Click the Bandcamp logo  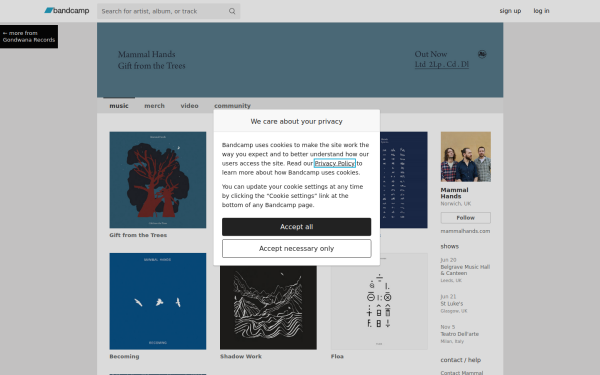coord(67,11)
